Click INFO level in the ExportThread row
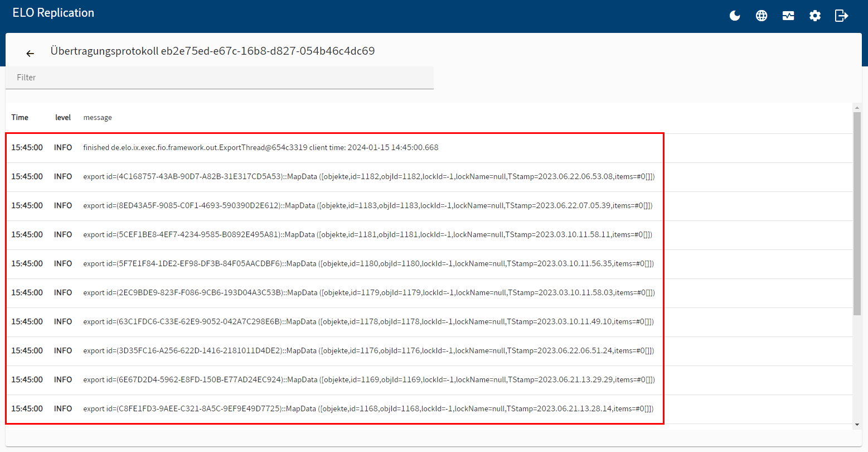Viewport: 868px width, 452px height. click(x=63, y=147)
